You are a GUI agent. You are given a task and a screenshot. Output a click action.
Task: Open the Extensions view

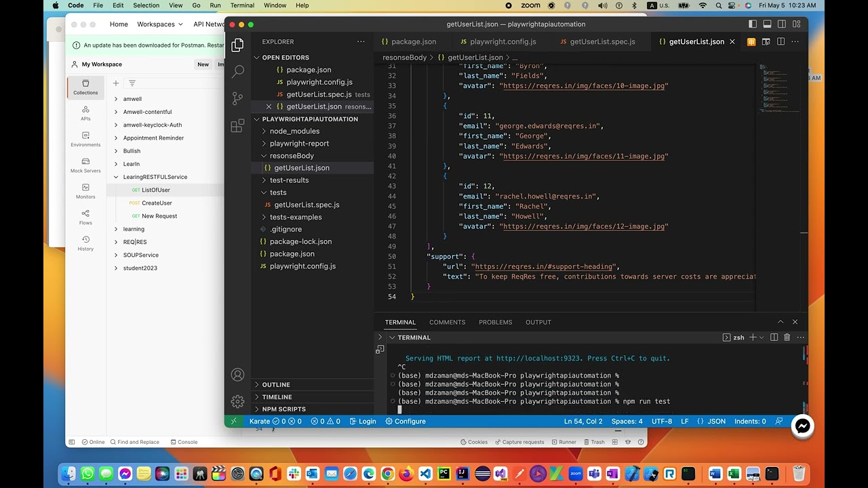point(237,126)
